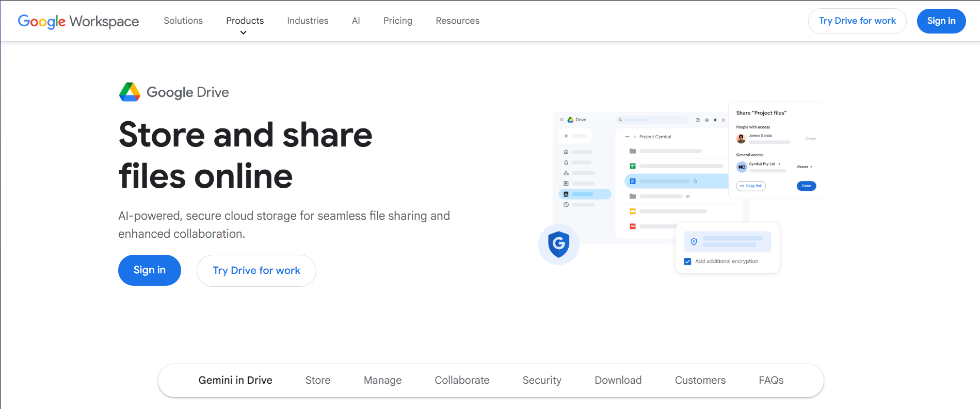Viewport: 980px width, 409px height.
Task: Click the apps grid icon in Drive mockup
Action: tap(723, 120)
